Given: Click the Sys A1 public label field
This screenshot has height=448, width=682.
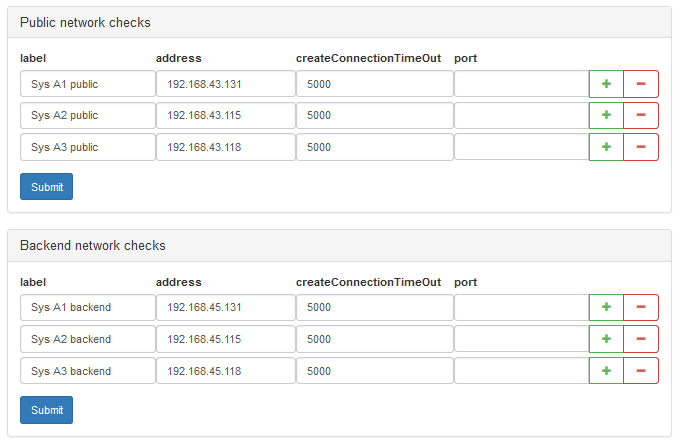Looking at the screenshot, I should (88, 84).
